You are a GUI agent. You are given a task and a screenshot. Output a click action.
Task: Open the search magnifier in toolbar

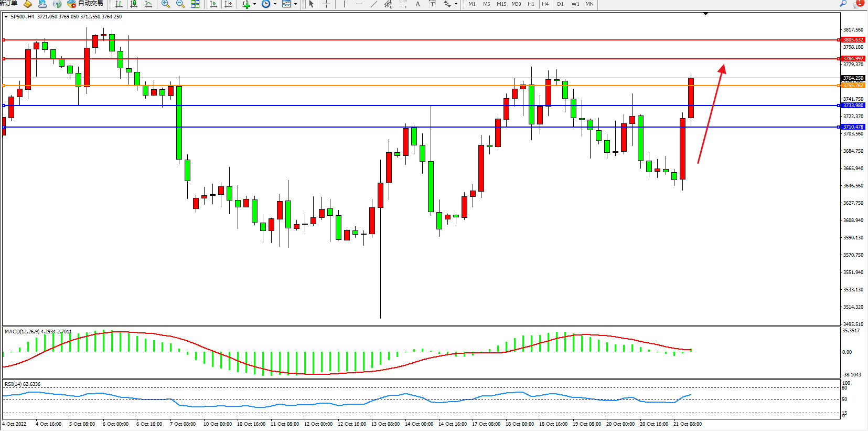pos(843,4)
